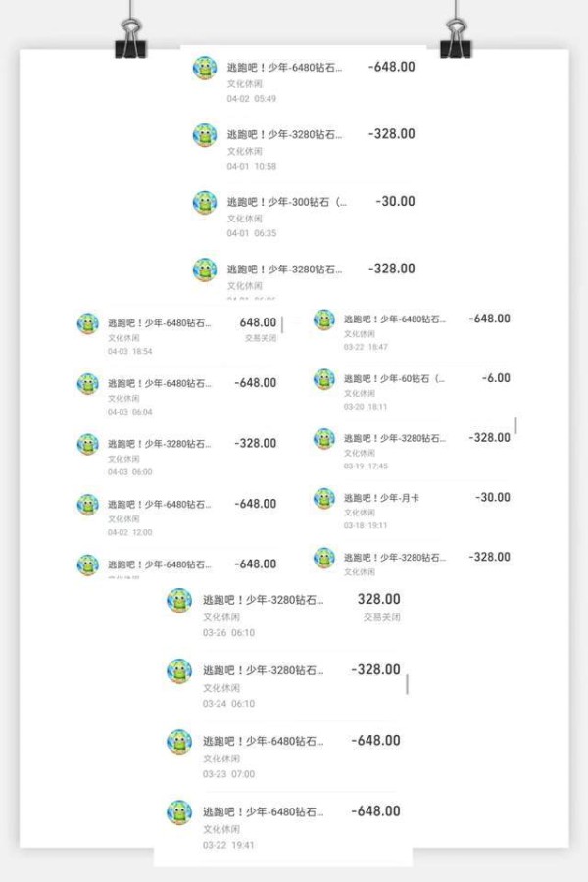Image resolution: width=588 pixels, height=882 pixels.
Task: Click the right black binder clip
Action: (456, 37)
